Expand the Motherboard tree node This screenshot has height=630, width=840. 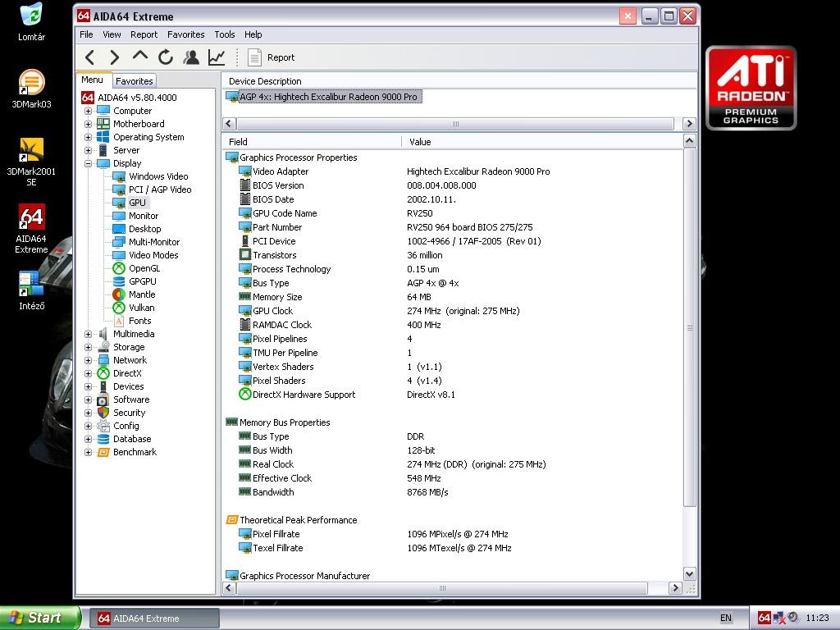[x=89, y=124]
